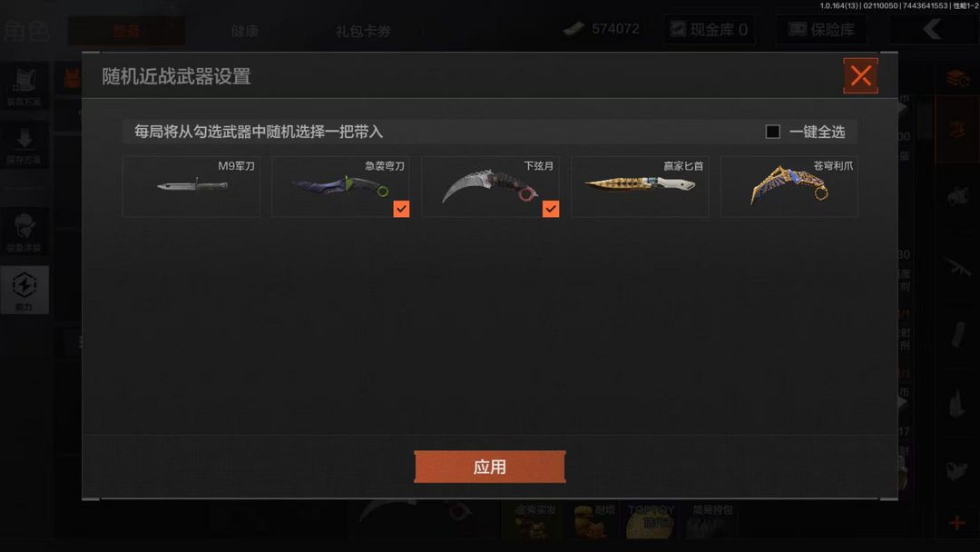This screenshot has height=552, width=980.
Task: Open the 现金库 cash vault
Action: click(709, 29)
